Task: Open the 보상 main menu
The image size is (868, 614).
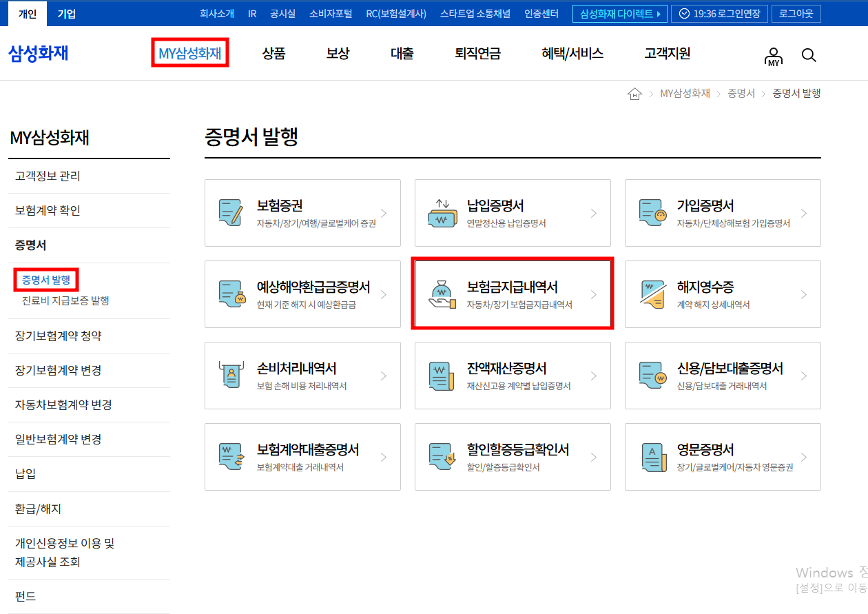Action: (338, 54)
